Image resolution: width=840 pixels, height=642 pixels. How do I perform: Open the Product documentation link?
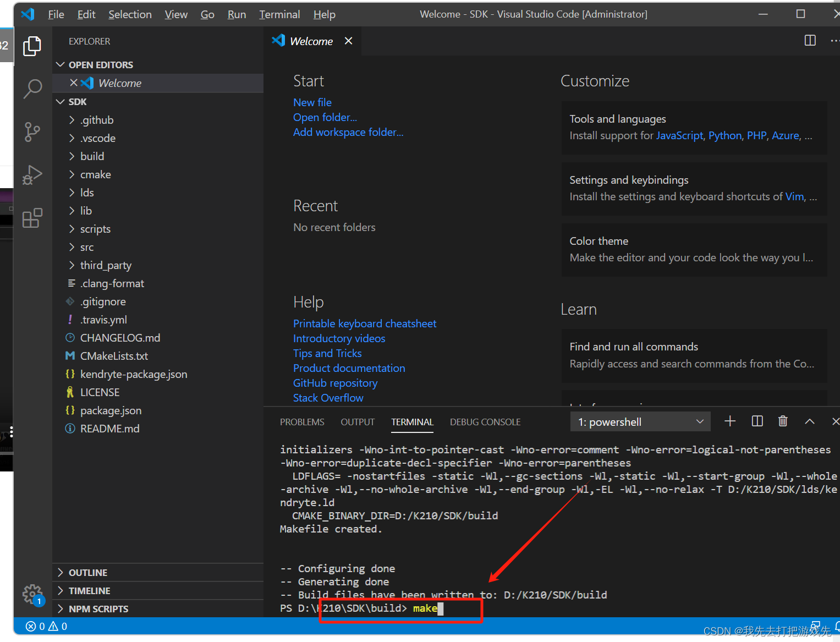click(x=349, y=368)
